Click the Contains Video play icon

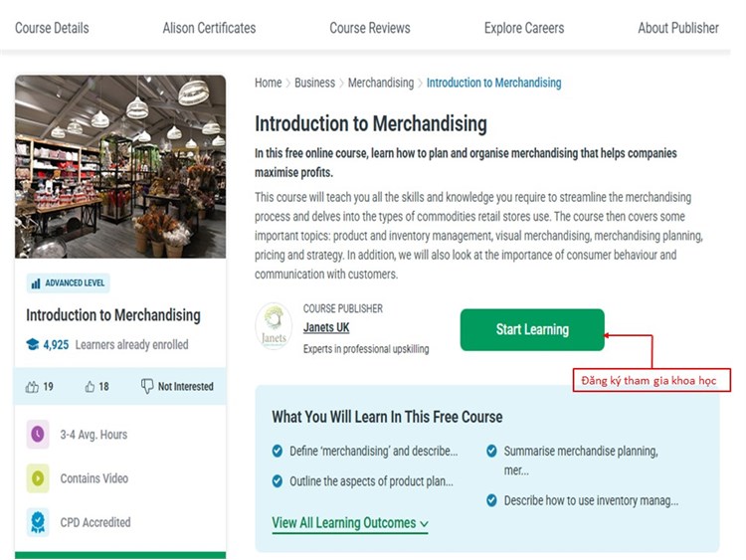[38, 478]
